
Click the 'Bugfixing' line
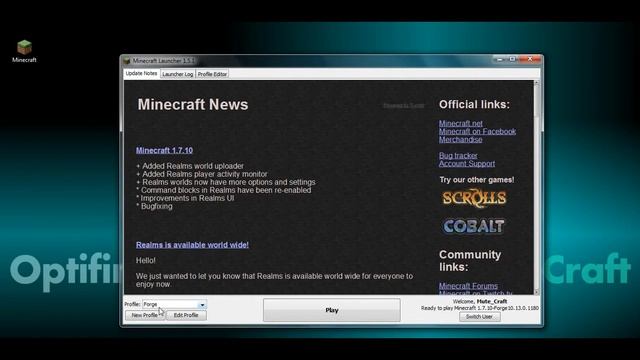[157, 206]
